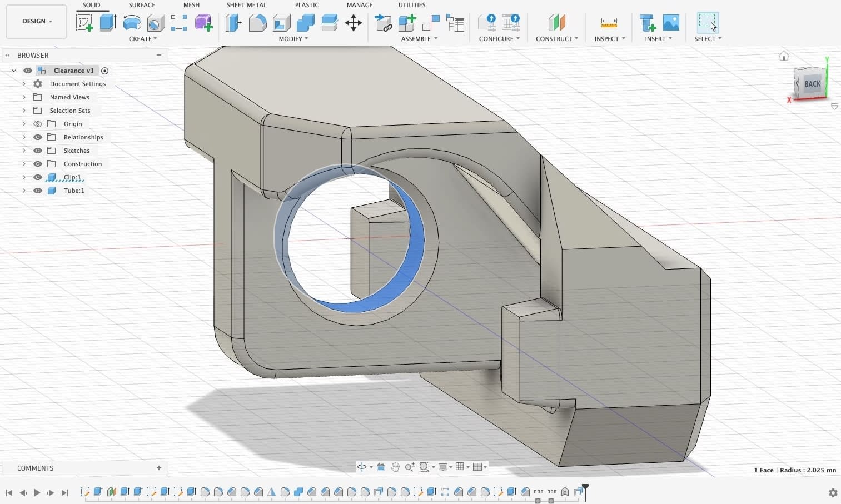Show the hidden Origin folder
This screenshot has width=841, height=504.
click(38, 124)
